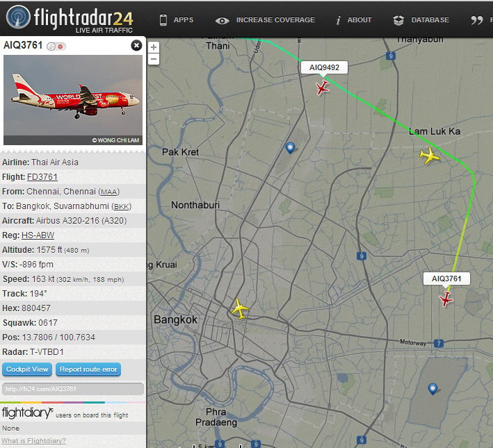
Task: Click the Don Mueang airport blue pin
Action: tap(290, 148)
